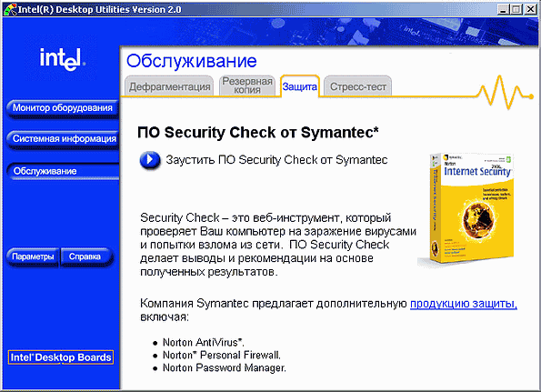
Task: Maximize the Intel Desktop Utilities window
Action: point(516,9)
